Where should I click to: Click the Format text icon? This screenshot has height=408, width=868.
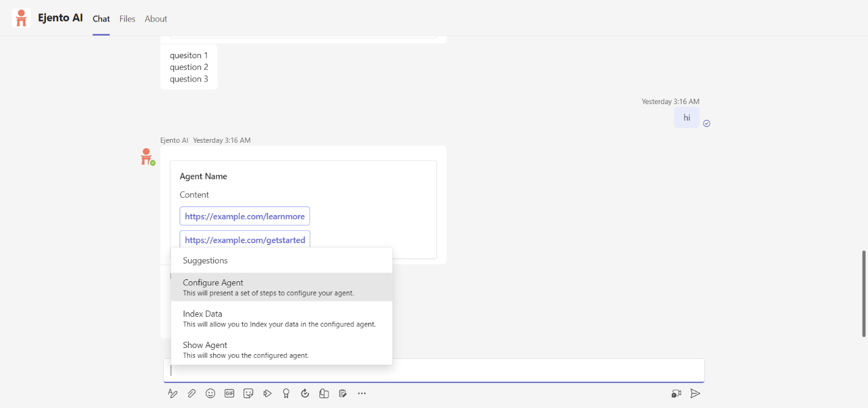tap(173, 393)
